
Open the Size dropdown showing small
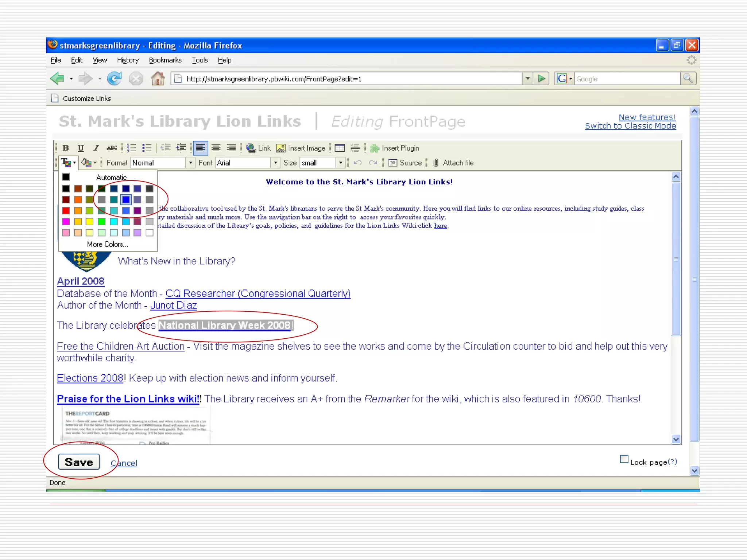point(340,163)
